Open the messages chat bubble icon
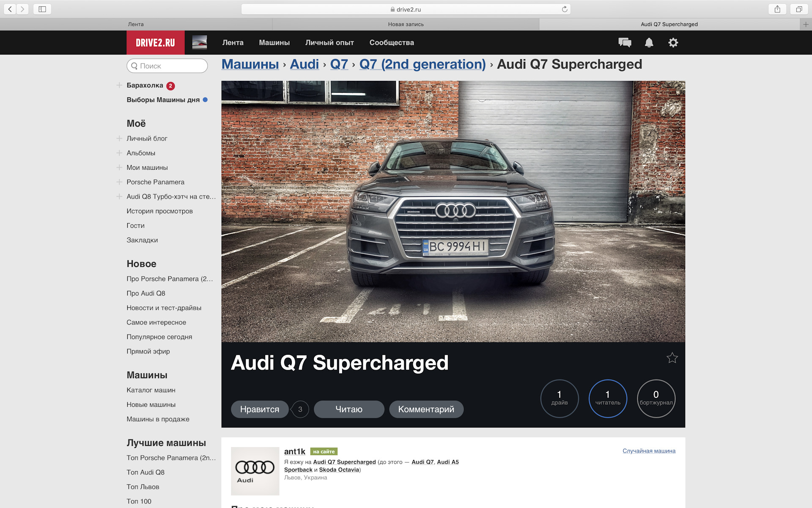The width and height of the screenshot is (812, 508). pos(625,42)
